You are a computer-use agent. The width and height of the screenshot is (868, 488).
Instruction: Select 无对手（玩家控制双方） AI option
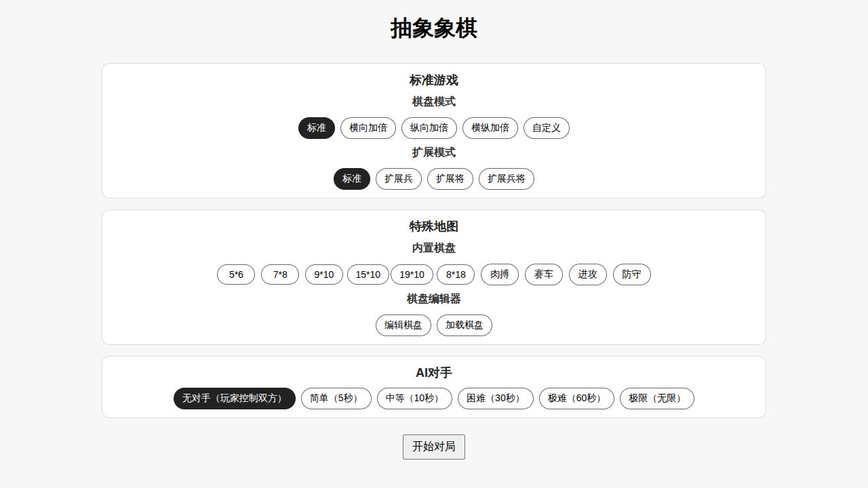click(x=235, y=399)
